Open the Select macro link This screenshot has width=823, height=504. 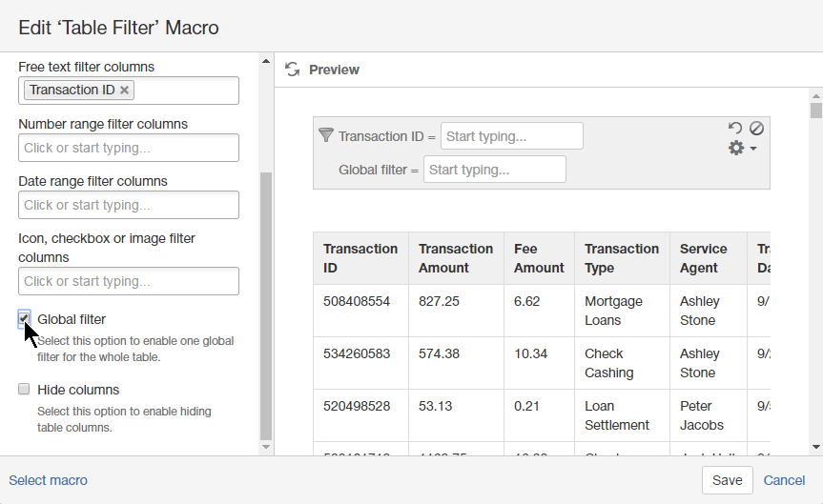48,480
